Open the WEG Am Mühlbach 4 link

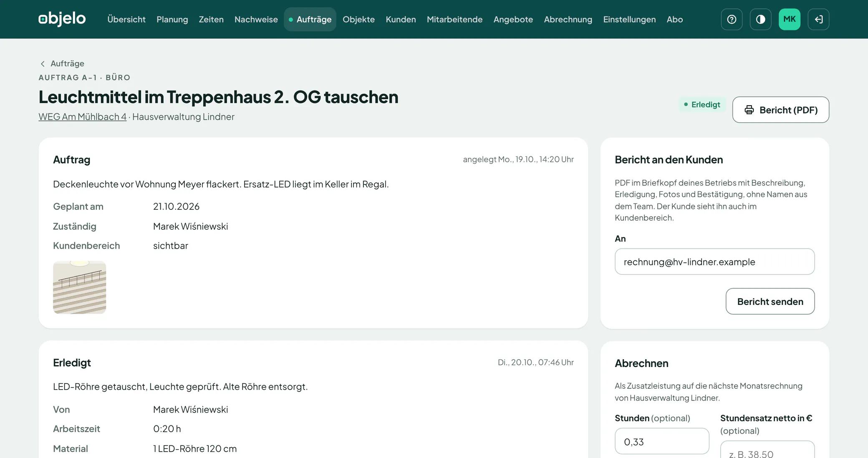82,117
